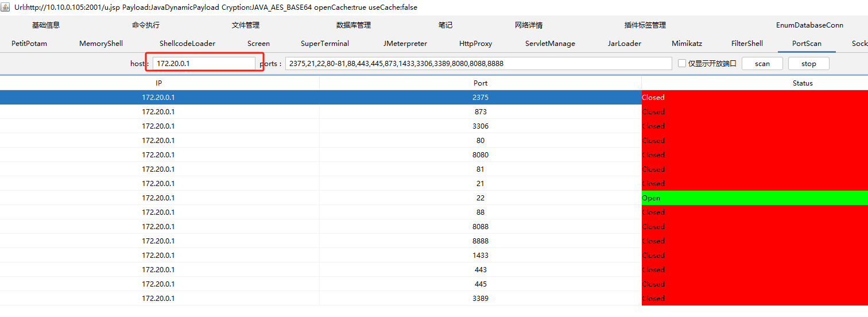
Task: Enable the 仅显示开放端口 checkbox
Action: (x=682, y=63)
